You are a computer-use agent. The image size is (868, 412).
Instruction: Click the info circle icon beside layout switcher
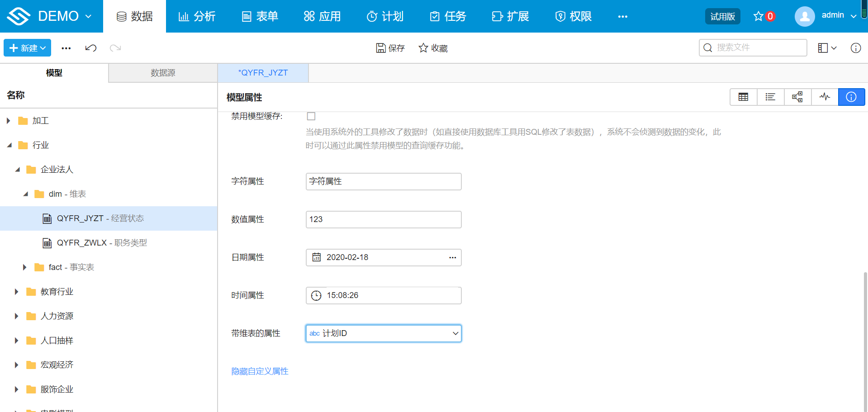coord(855,47)
